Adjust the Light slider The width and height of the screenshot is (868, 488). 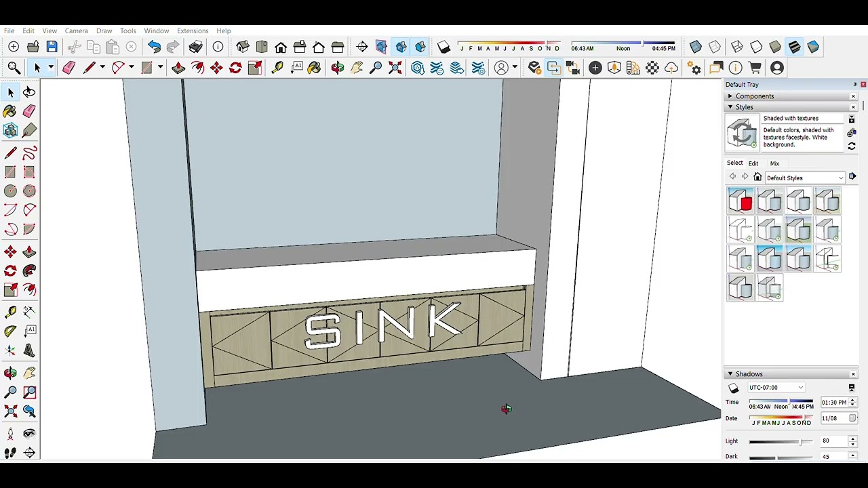(781, 442)
